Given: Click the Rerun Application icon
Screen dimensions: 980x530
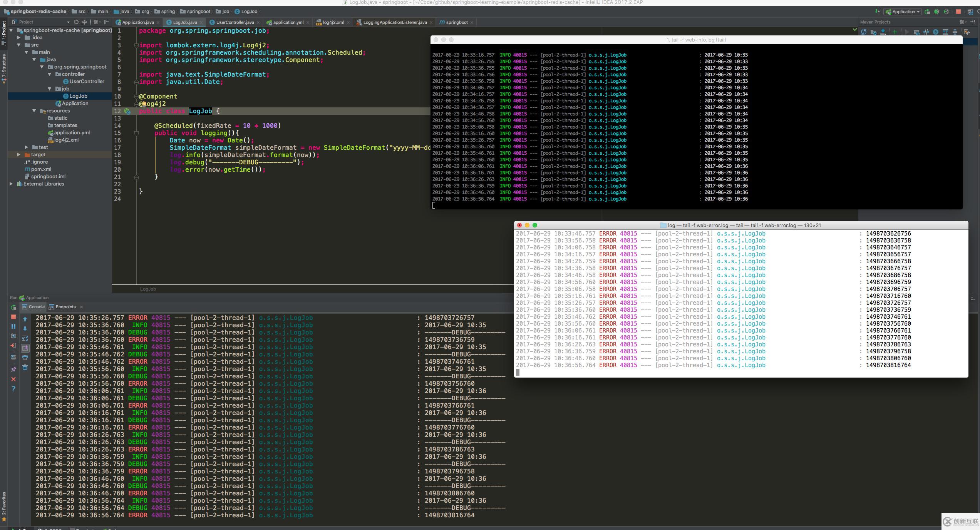Looking at the screenshot, I should pos(14,308).
